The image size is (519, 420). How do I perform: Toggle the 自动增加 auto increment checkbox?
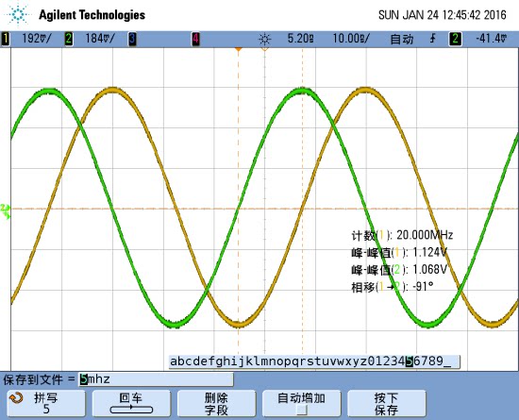click(302, 410)
